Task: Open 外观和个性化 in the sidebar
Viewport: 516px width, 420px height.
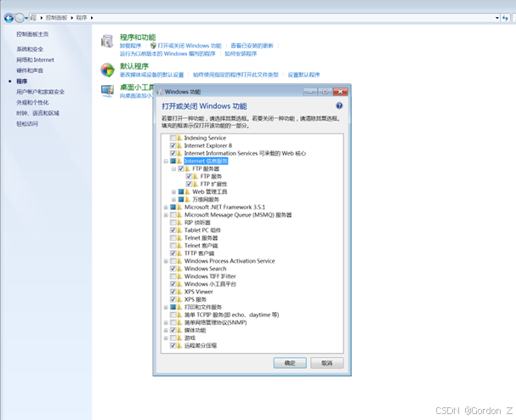Action: click(x=32, y=102)
